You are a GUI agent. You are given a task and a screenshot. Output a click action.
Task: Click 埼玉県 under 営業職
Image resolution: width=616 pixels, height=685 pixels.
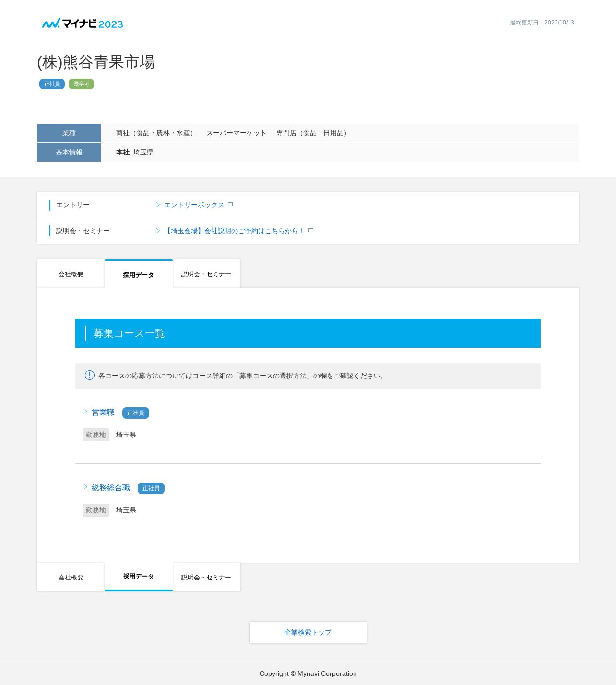pyautogui.click(x=126, y=435)
